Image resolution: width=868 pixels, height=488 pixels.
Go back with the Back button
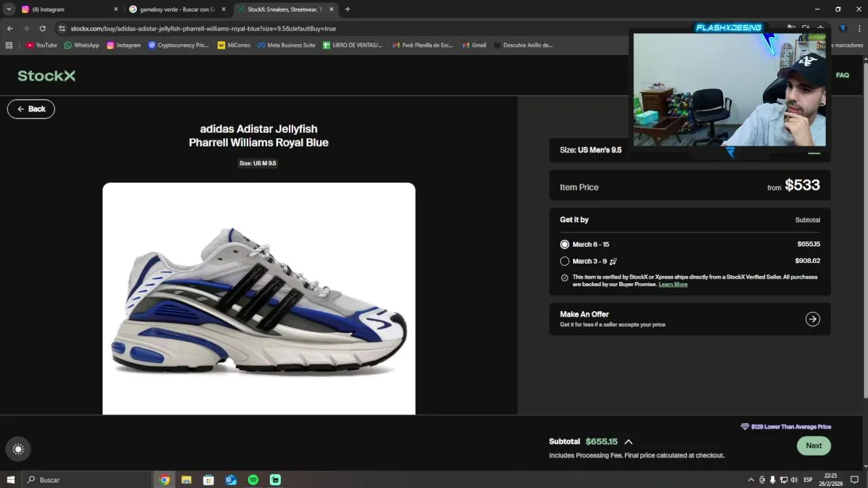(31, 109)
